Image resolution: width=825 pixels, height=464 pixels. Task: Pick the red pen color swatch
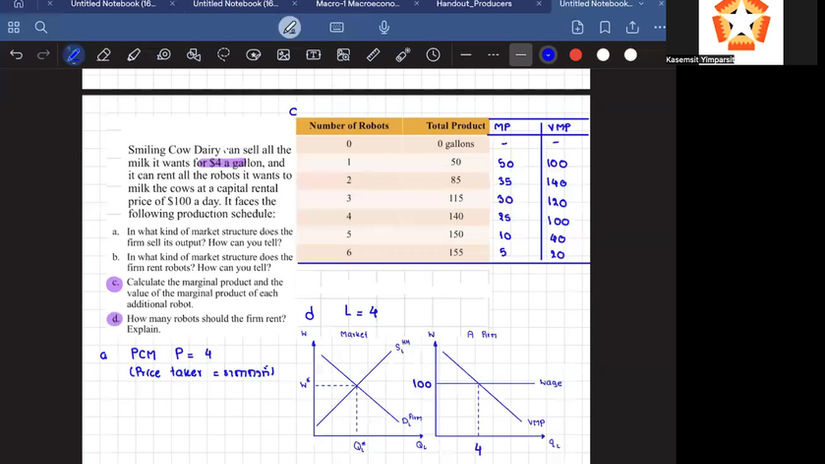(x=576, y=55)
